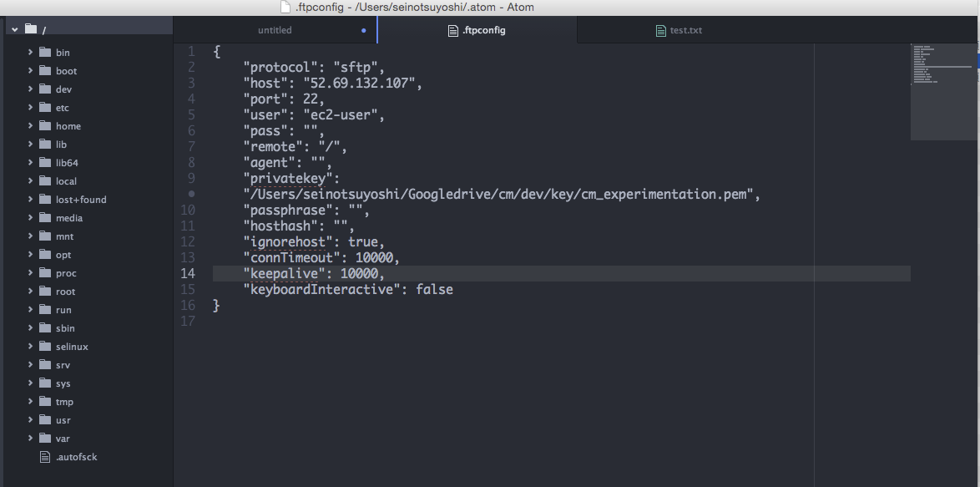Expand the usr folder arrow
The width and height of the screenshot is (980, 487).
tap(30, 420)
